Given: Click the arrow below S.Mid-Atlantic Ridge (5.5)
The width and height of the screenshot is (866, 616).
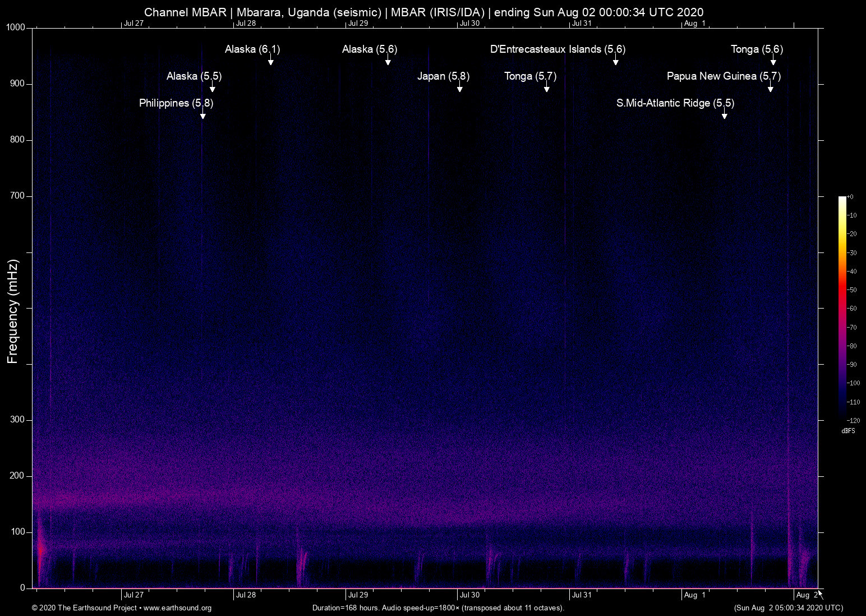Looking at the screenshot, I should 724,114.
